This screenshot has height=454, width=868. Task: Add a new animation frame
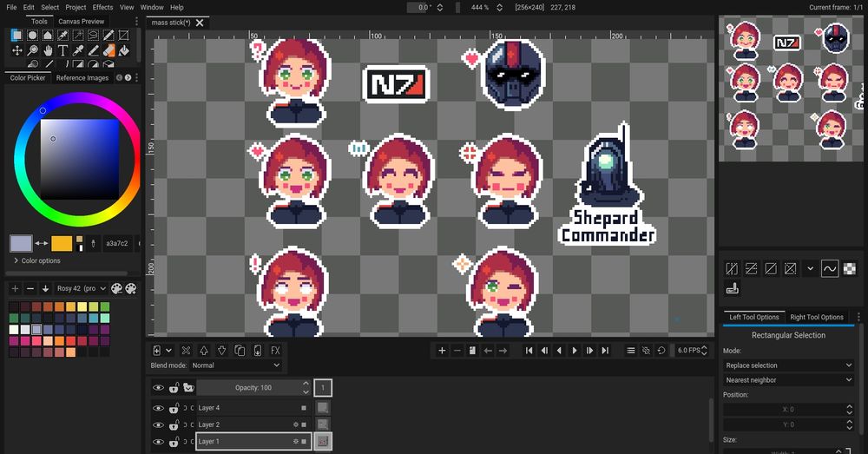[442, 351]
